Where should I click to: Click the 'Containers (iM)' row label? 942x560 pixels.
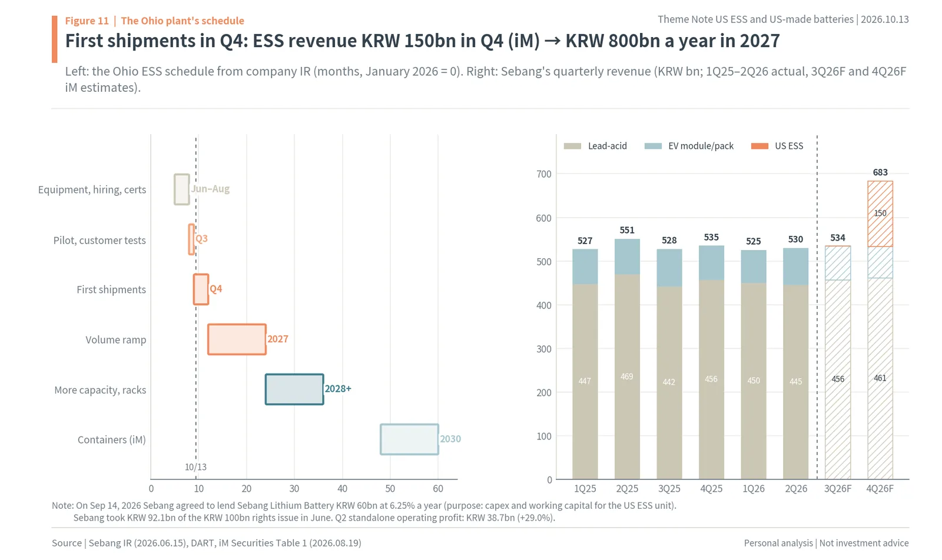pos(112,440)
